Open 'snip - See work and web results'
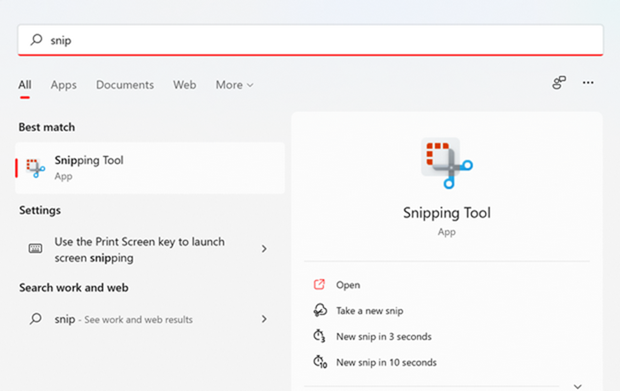Viewport: 620px width, 391px height. pos(150,319)
